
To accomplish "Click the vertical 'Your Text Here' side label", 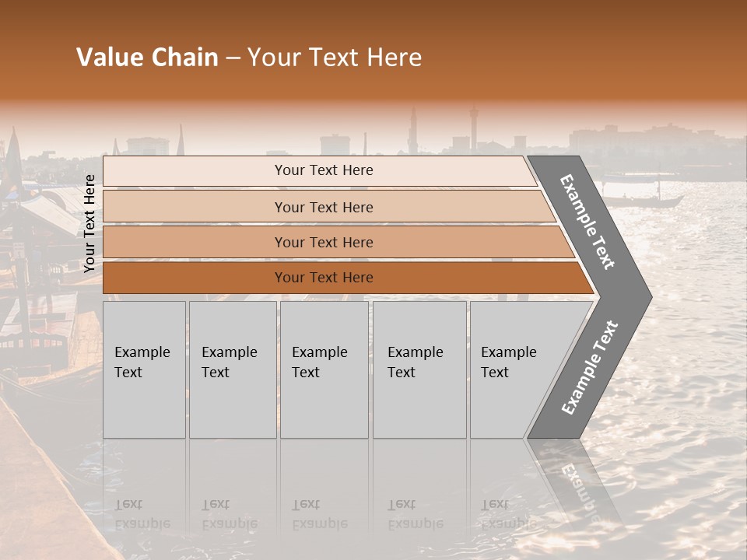I will pyautogui.click(x=89, y=223).
